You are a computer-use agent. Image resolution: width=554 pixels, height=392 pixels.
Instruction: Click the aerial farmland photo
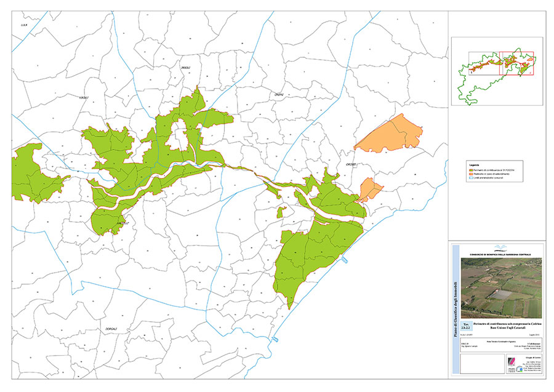501,288
